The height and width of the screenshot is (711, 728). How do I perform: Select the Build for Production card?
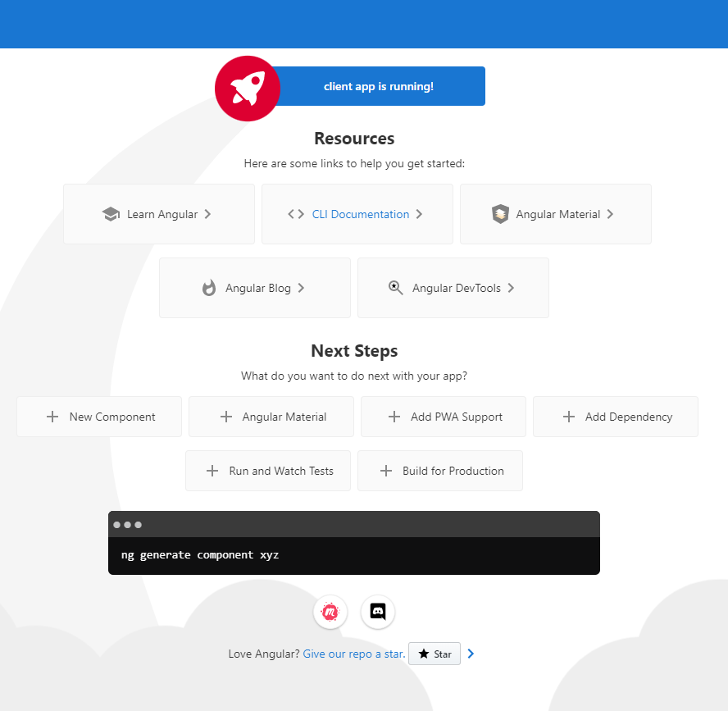click(440, 471)
